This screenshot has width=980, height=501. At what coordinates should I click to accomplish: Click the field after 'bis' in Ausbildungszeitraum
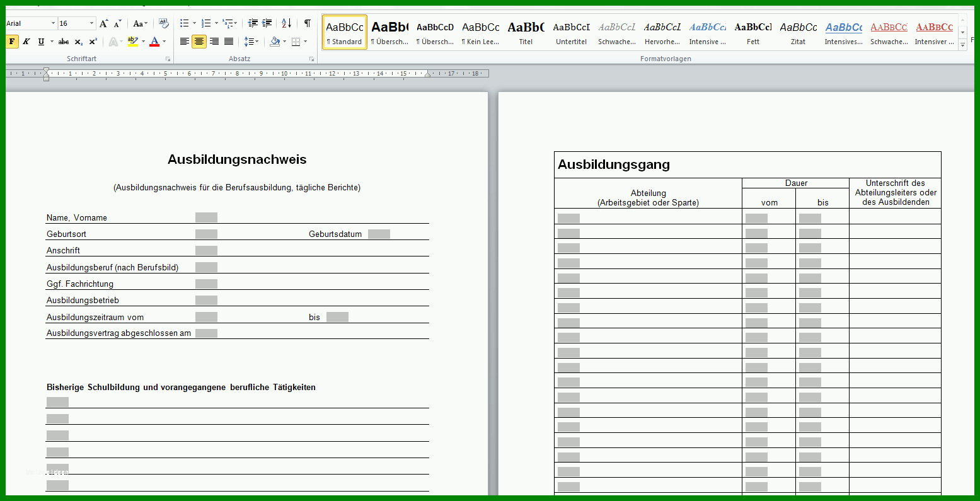tap(337, 317)
